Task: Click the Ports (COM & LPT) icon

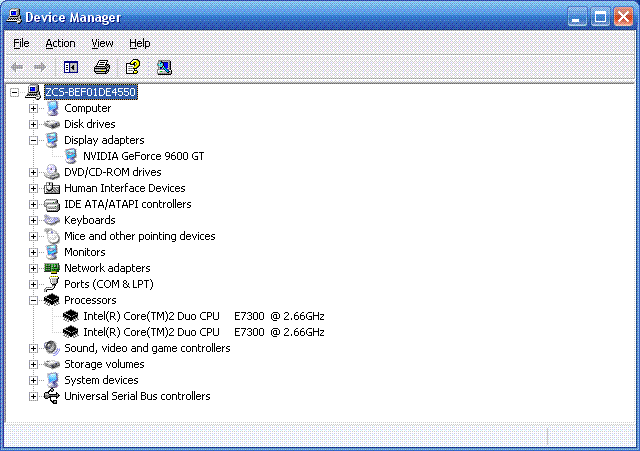Action: [52, 284]
